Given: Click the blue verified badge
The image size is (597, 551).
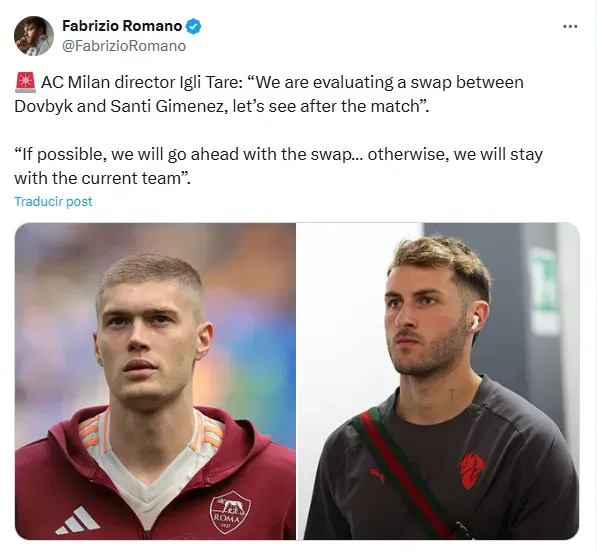Looking at the screenshot, I should click(193, 26).
